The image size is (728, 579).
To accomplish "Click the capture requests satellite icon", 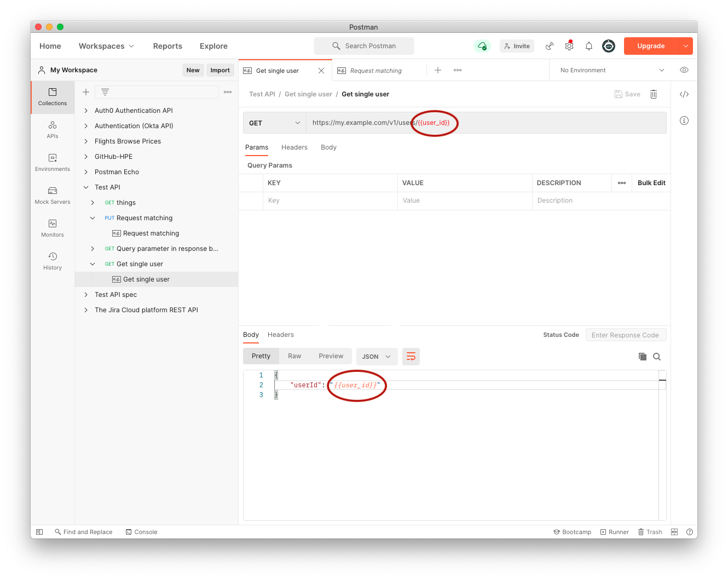I will 550,46.
